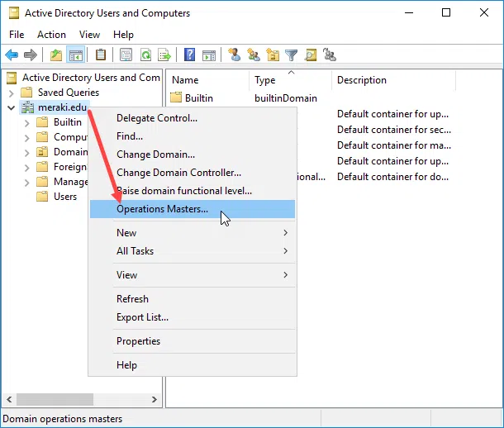This screenshot has height=428, width=504.
Task: Open the New submenu arrow
Action: pos(285,233)
